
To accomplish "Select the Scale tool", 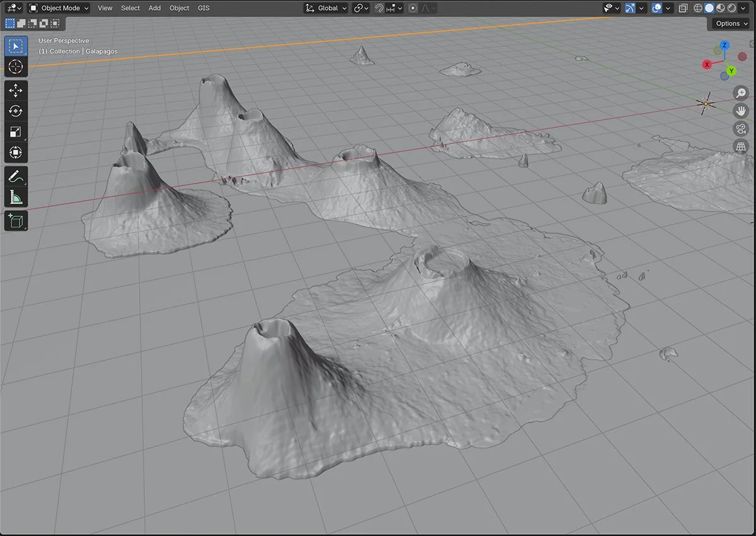I will click(16, 132).
